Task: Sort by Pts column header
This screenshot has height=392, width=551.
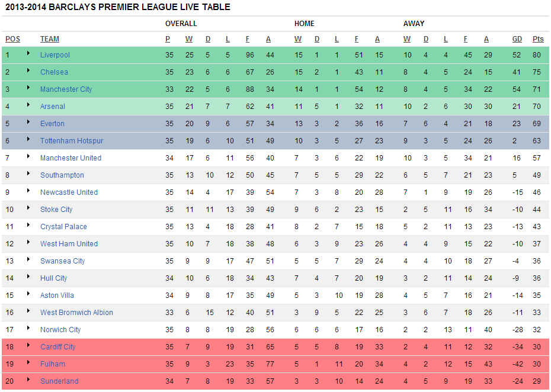Action: [538, 39]
